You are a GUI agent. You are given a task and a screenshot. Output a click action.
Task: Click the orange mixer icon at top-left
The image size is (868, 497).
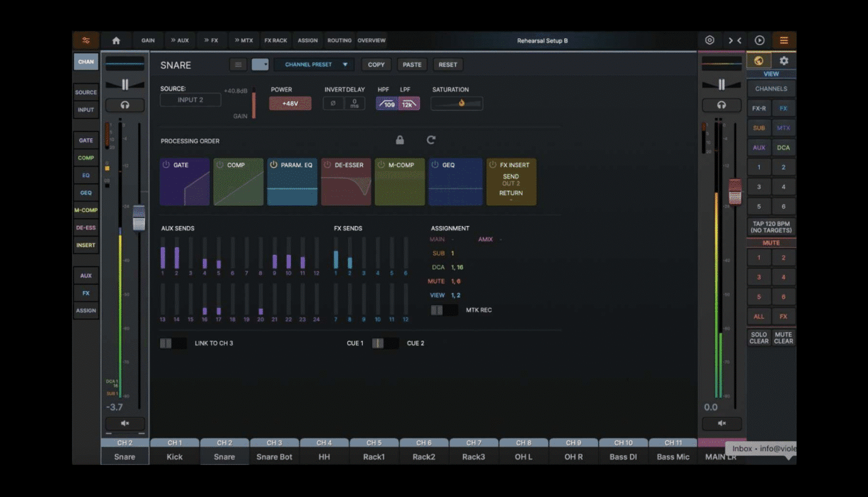pyautogui.click(x=85, y=40)
